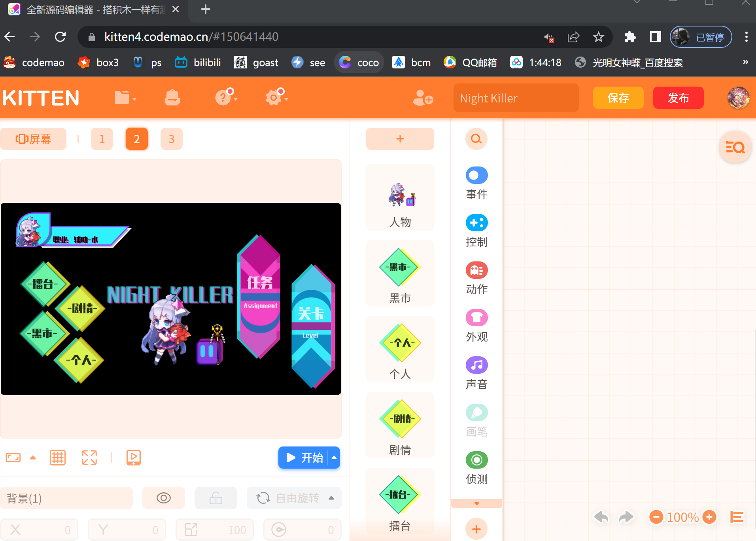
Task: Edit the Night Killer project name field
Action: (x=516, y=98)
